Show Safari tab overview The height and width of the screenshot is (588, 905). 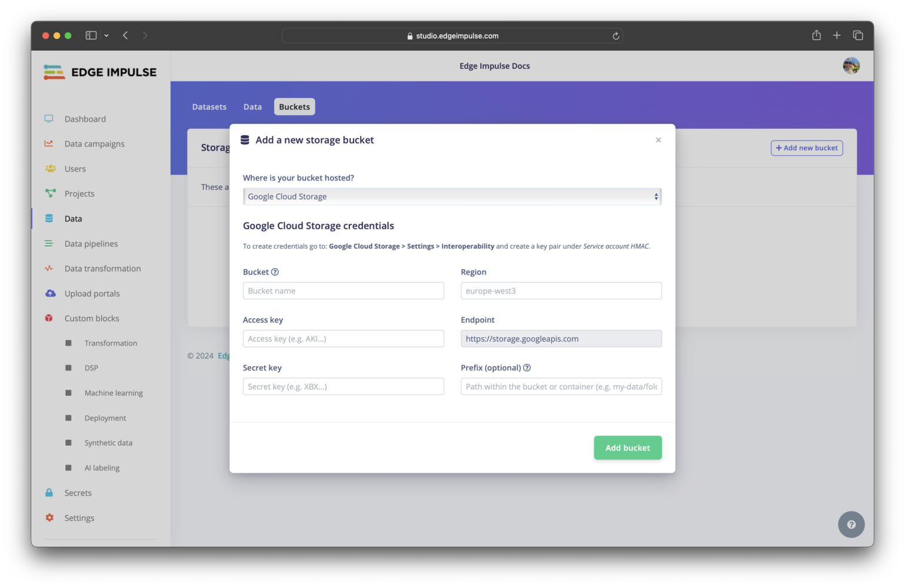(858, 35)
